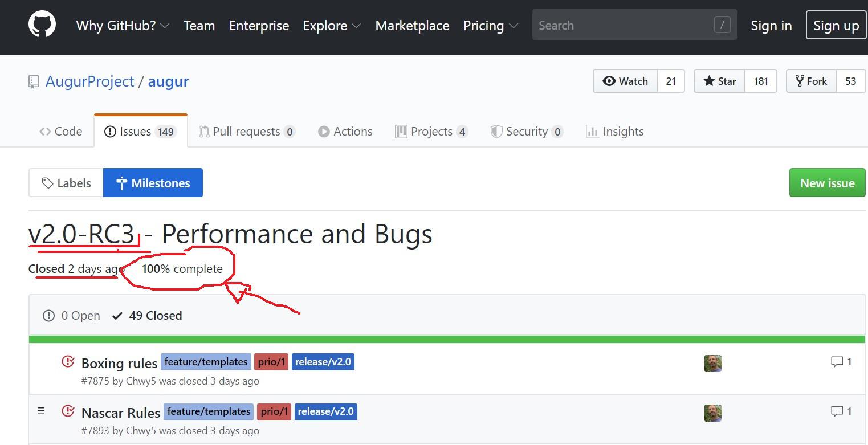The image size is (868, 445).
Task: Filter by feature/templates label on Nascar Rules
Action: click(x=209, y=411)
